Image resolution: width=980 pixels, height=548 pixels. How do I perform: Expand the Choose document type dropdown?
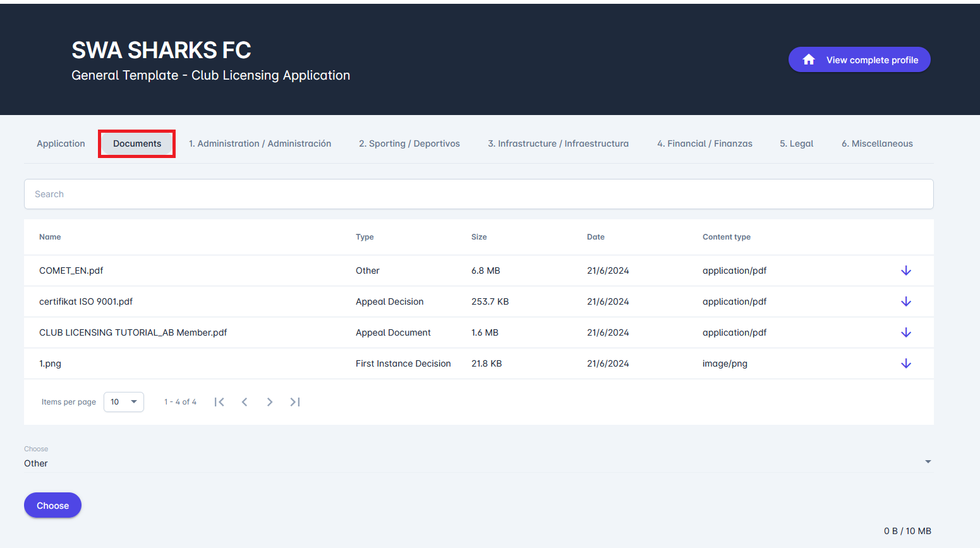pos(478,463)
